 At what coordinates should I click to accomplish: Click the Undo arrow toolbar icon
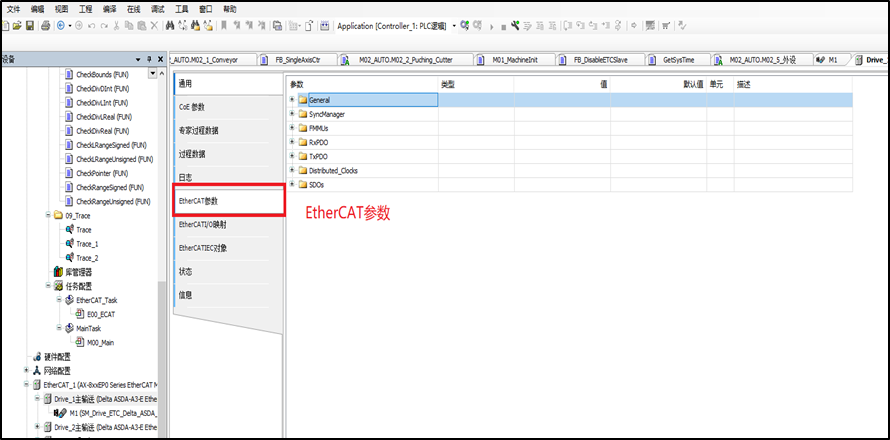pos(91,25)
